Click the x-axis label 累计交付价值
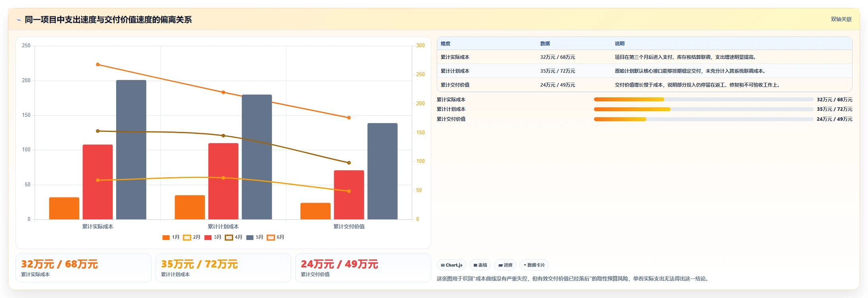Viewport: 868px width, 298px height. click(349, 226)
